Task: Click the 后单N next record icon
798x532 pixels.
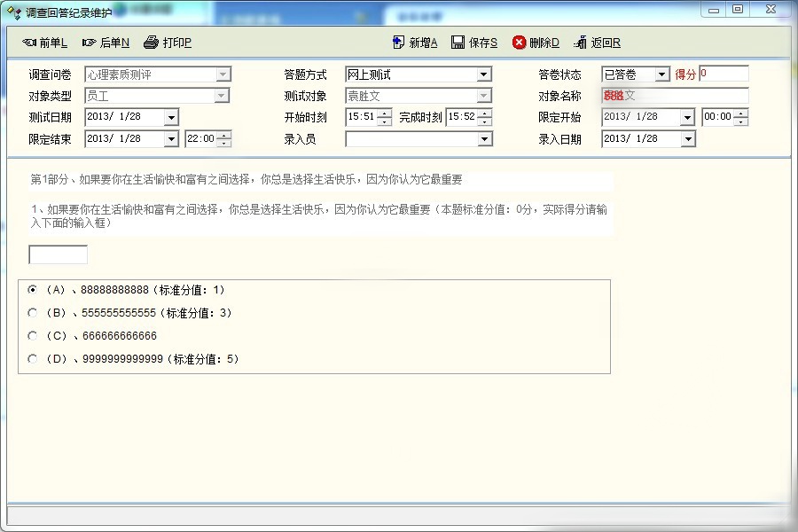Action: coord(90,43)
